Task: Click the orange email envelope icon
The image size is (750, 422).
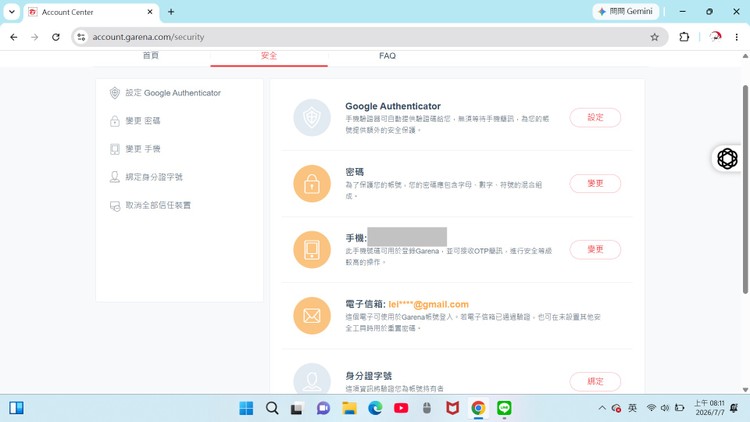Action: tap(312, 316)
